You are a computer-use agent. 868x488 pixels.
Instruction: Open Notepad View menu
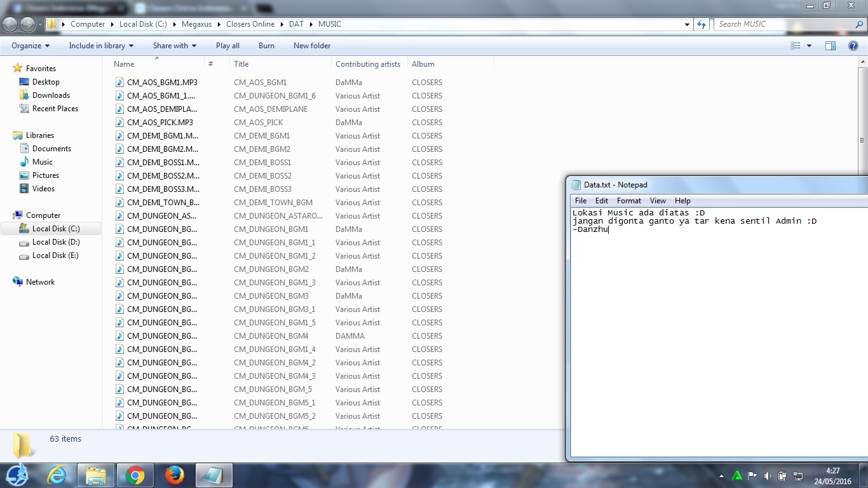coord(658,201)
